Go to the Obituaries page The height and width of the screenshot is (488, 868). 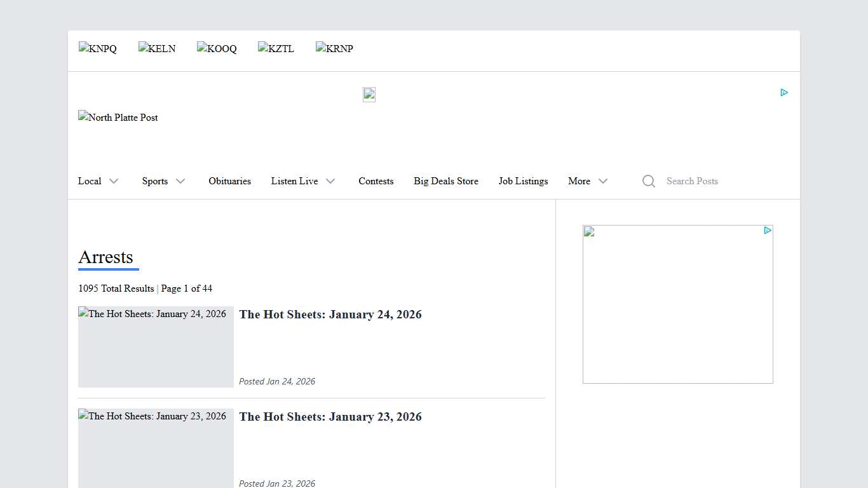229,181
